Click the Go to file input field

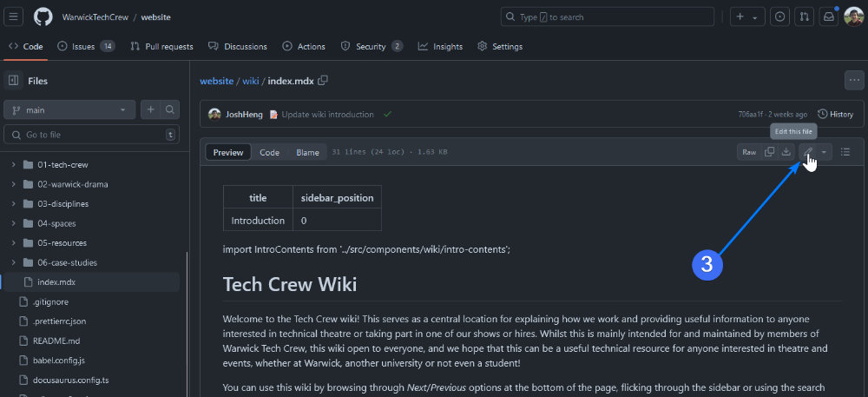(x=91, y=135)
